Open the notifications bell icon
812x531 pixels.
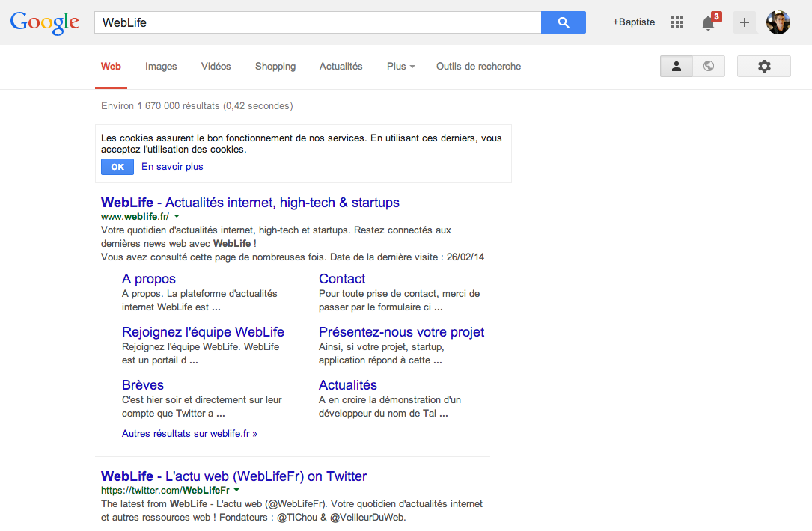click(x=708, y=23)
